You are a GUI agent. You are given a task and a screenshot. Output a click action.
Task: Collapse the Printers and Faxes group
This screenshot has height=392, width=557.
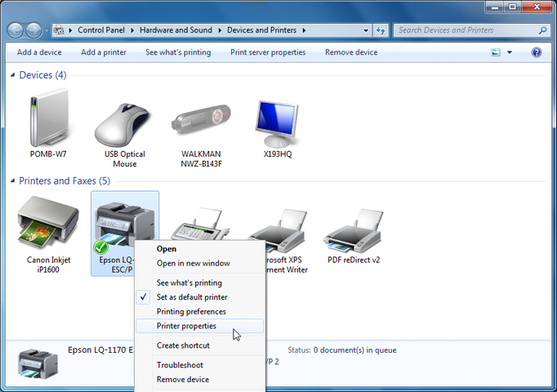point(13,181)
